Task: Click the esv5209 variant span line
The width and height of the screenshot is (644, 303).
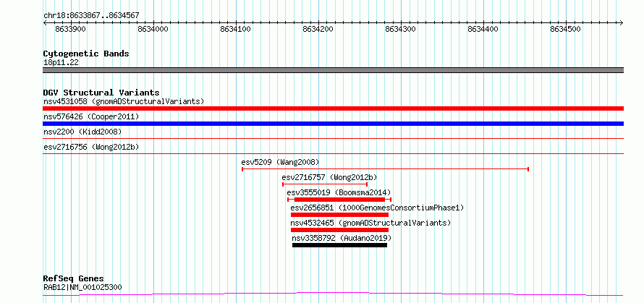Action: click(x=385, y=168)
